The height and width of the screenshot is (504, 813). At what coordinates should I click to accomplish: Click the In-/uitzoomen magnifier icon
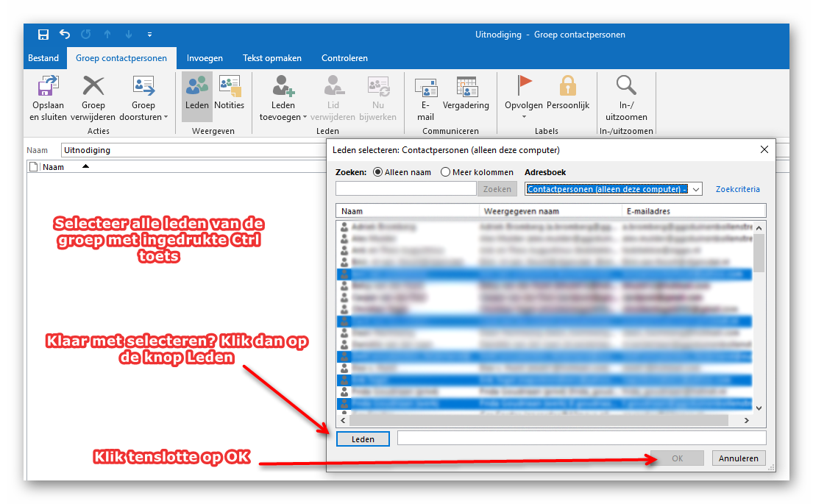click(626, 87)
